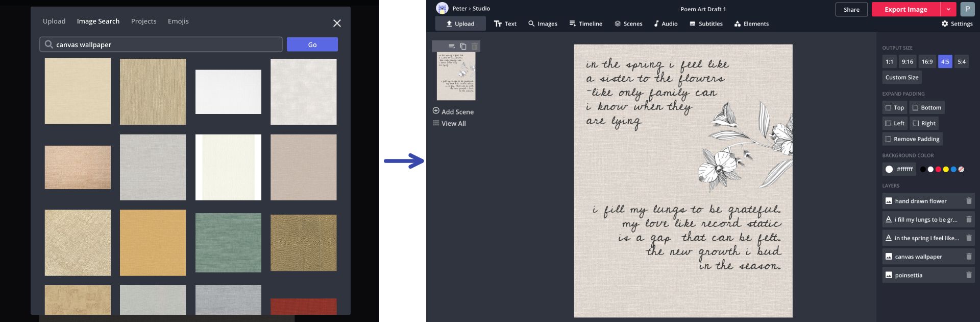Click the Share button
Viewport: 980px width, 322px height.
pyautogui.click(x=851, y=9)
